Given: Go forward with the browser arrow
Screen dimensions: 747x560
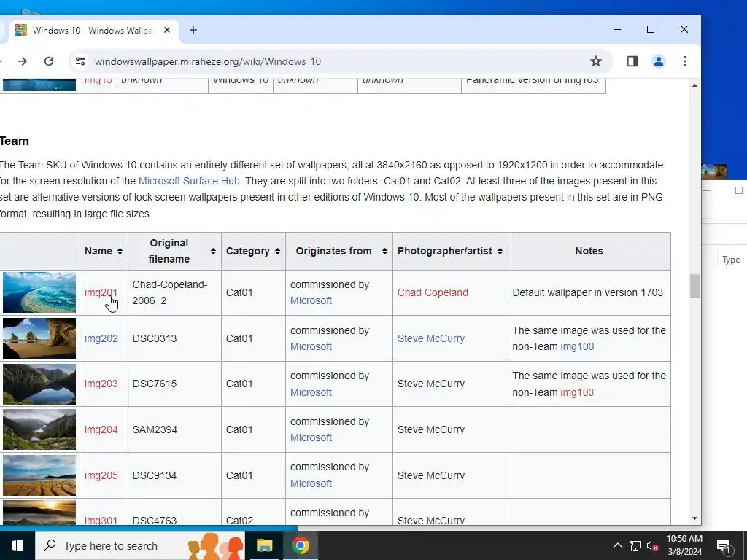Looking at the screenshot, I should point(23,61).
